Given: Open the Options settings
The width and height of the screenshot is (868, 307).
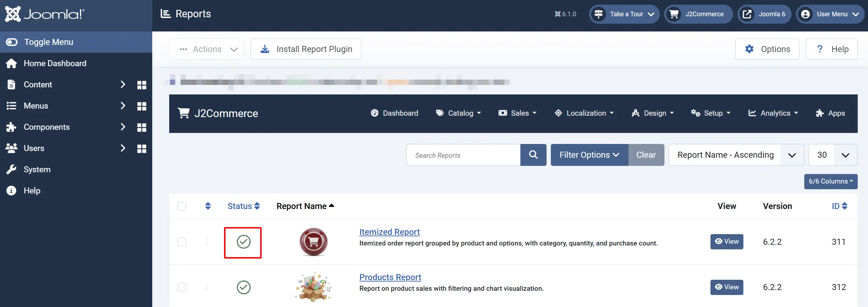Looking at the screenshot, I should pyautogui.click(x=767, y=49).
